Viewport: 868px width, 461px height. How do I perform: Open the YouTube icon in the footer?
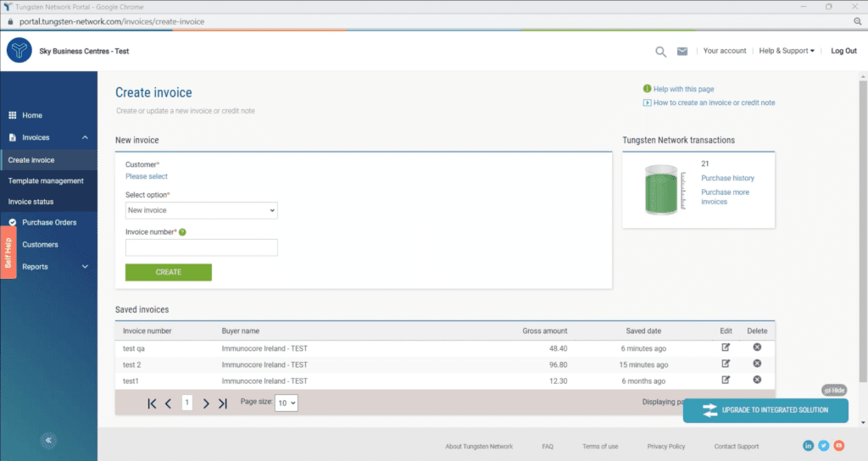pyautogui.click(x=839, y=446)
